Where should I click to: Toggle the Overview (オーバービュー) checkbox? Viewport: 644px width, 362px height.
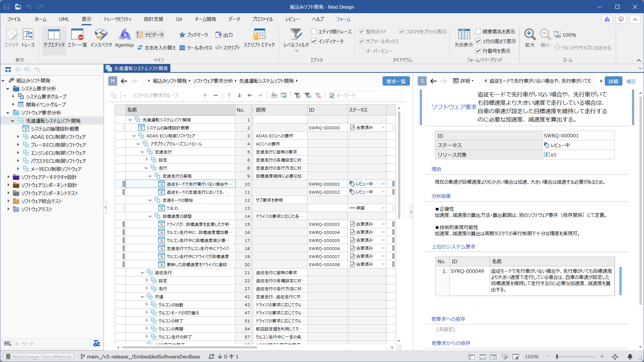[361, 51]
